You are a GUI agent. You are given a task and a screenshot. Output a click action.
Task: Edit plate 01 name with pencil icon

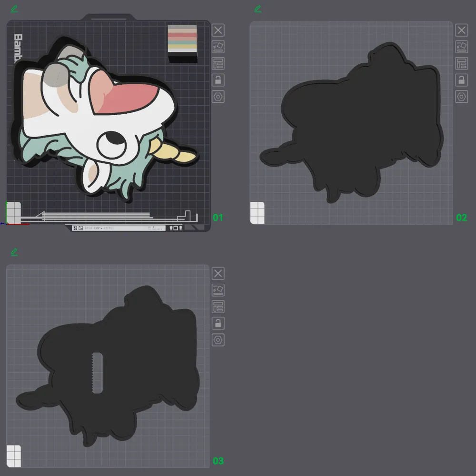[14, 9]
